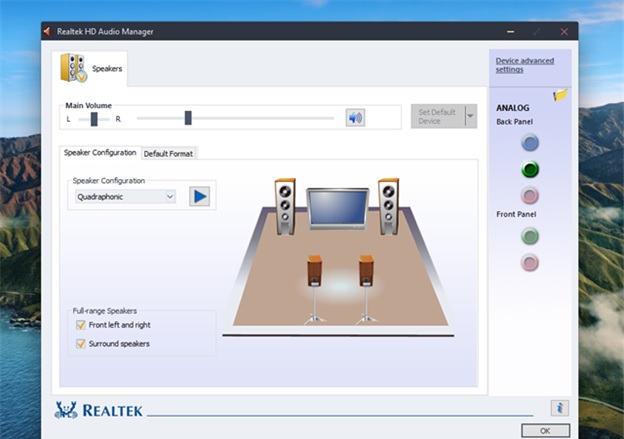Screen dimensions: 624x439
Task: Uncheck Surround speakers checkbox
Action: click(x=81, y=343)
